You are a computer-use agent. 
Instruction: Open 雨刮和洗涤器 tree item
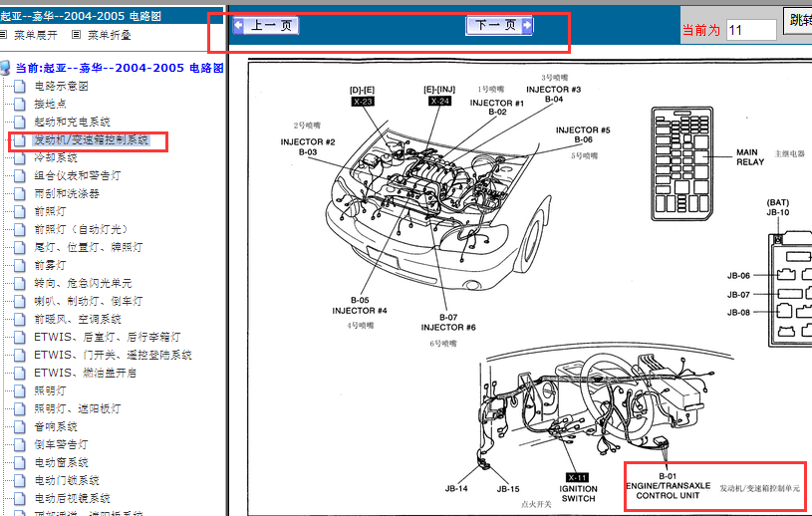(67, 193)
